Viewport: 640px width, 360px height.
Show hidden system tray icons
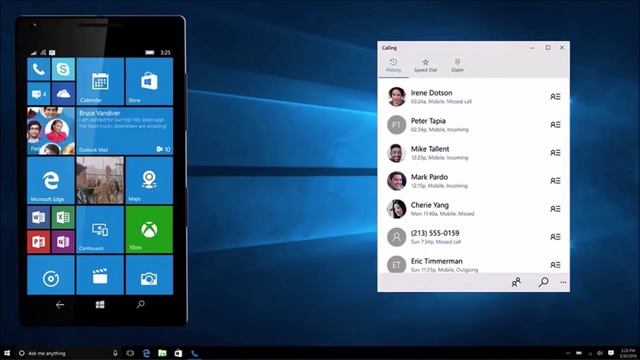568,353
